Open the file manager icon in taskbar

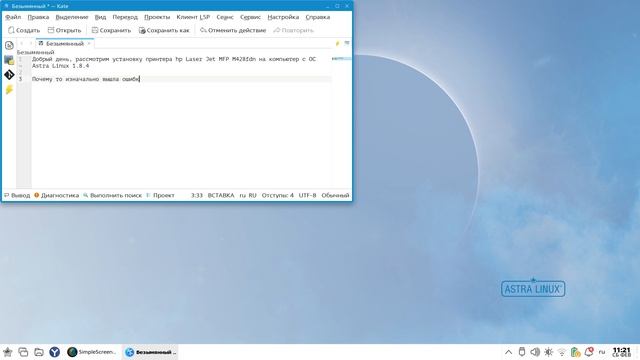(39, 352)
